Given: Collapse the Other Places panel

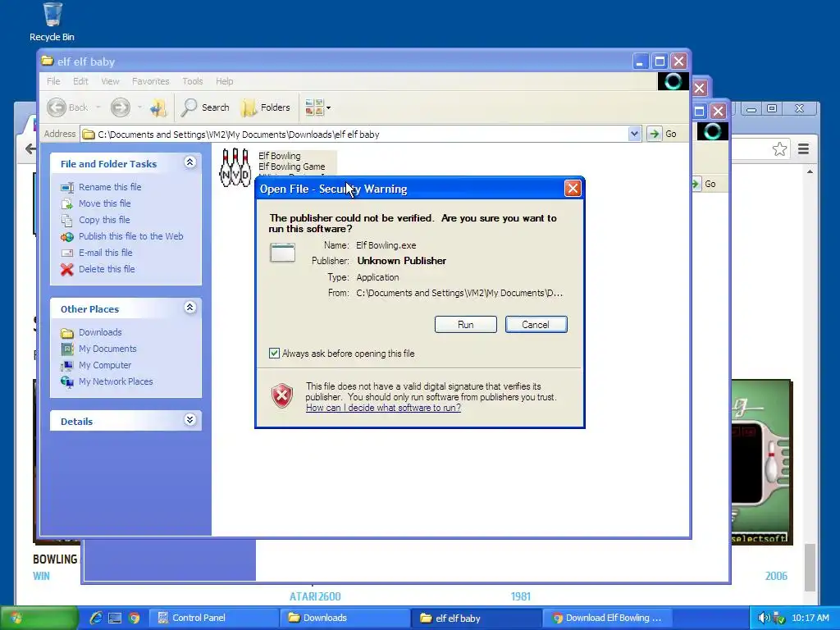Looking at the screenshot, I should coord(189,308).
